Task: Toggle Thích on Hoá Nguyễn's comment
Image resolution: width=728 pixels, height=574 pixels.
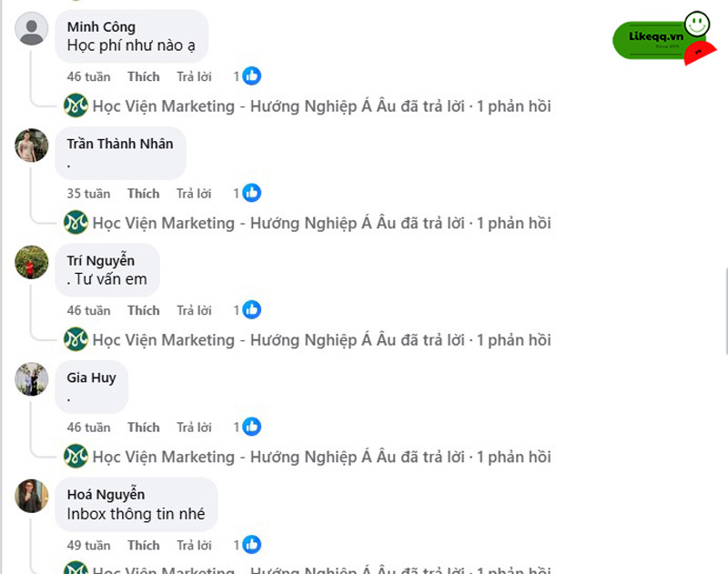Action: tap(143, 545)
